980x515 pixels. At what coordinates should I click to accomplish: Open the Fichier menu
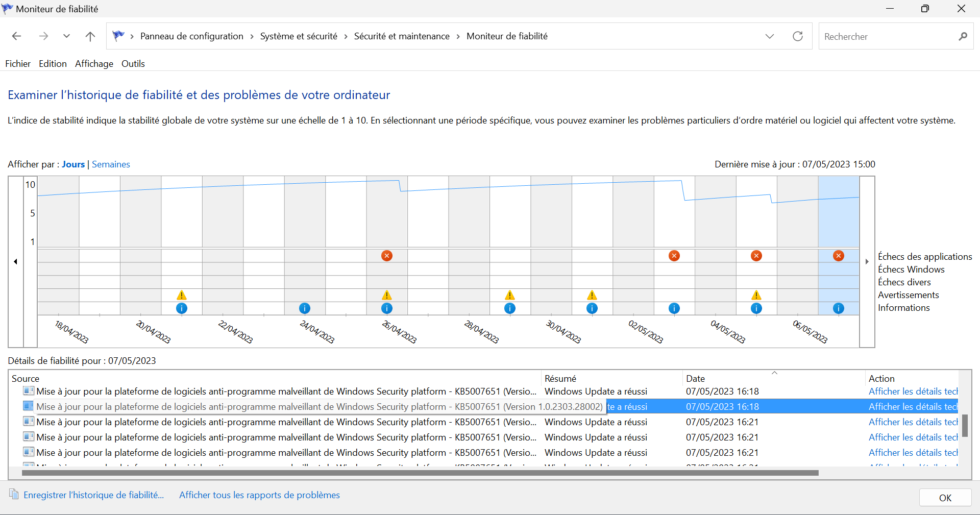18,64
